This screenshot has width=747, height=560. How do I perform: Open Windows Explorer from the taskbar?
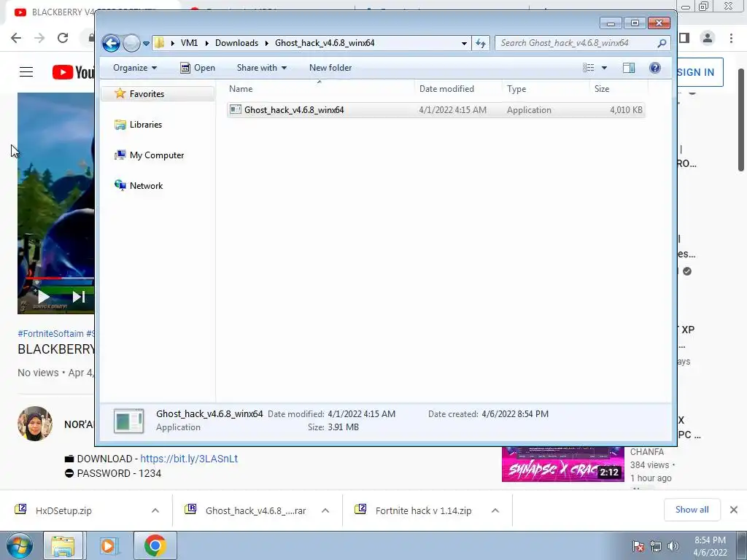[x=63, y=545]
